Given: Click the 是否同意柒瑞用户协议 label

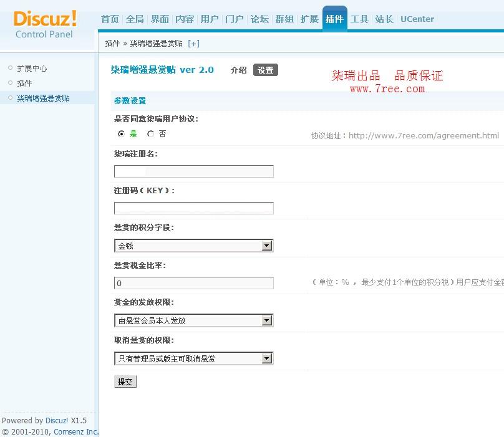Looking at the screenshot, I should pos(156,119).
